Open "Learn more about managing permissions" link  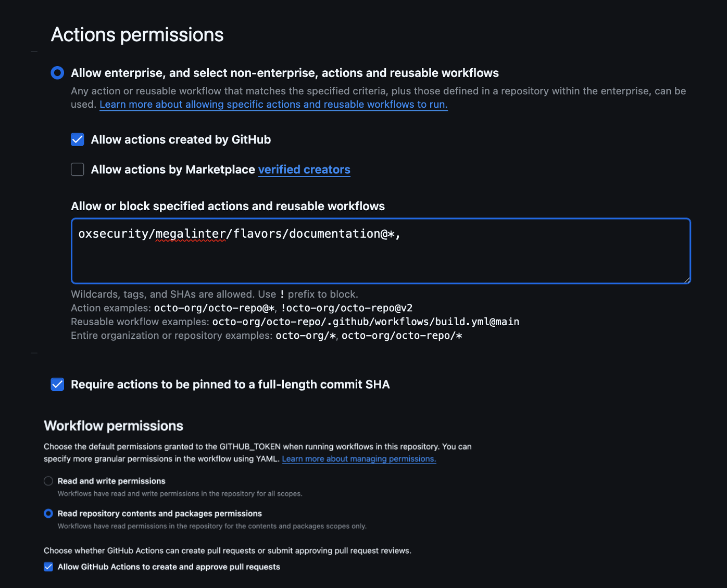tap(359, 459)
